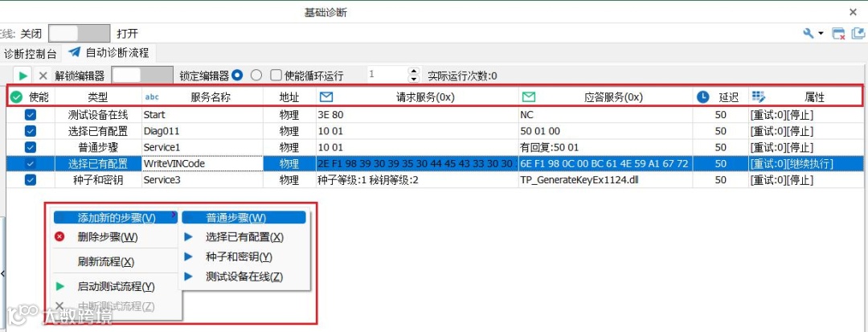The width and height of the screenshot is (868, 332).
Task: Increase loop count with spinner up arrow
Action: 414,72
